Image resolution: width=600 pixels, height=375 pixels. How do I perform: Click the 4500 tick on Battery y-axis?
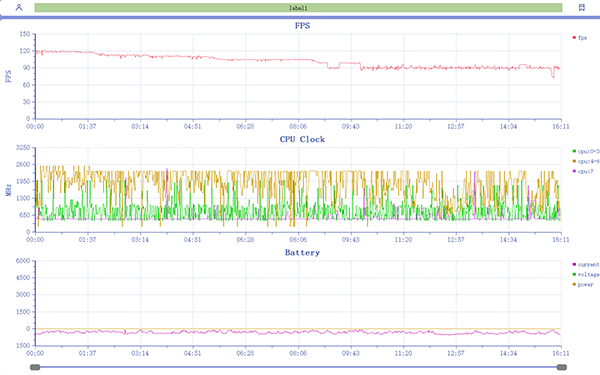coord(23,277)
